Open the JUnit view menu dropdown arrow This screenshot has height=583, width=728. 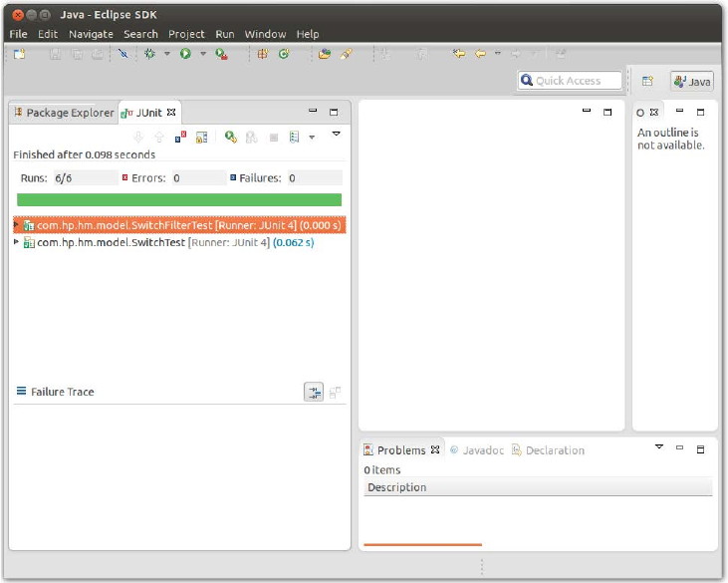click(x=336, y=134)
